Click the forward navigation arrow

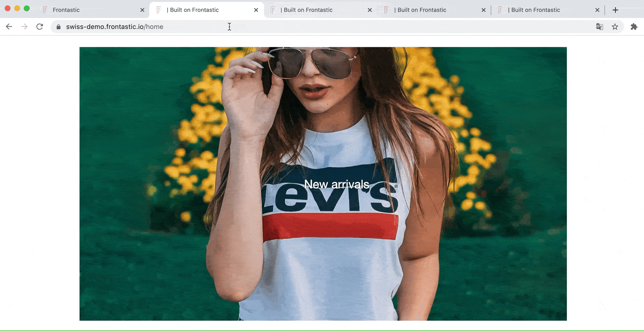point(24,27)
